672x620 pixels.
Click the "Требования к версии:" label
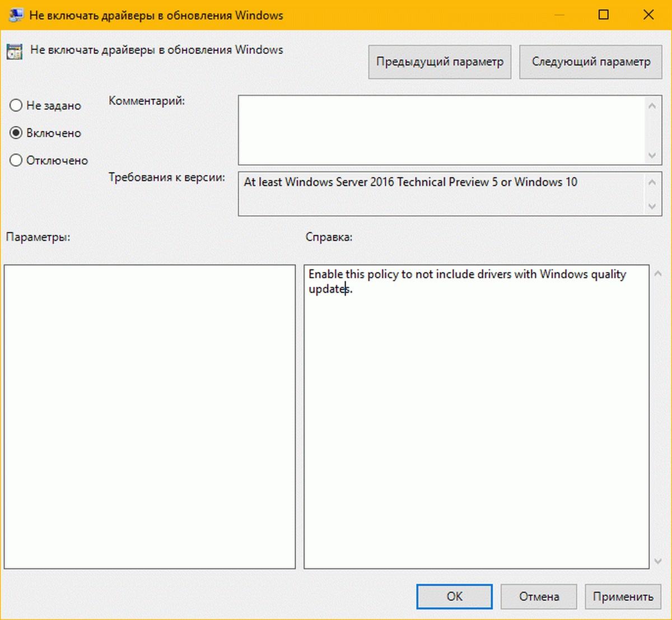click(167, 178)
